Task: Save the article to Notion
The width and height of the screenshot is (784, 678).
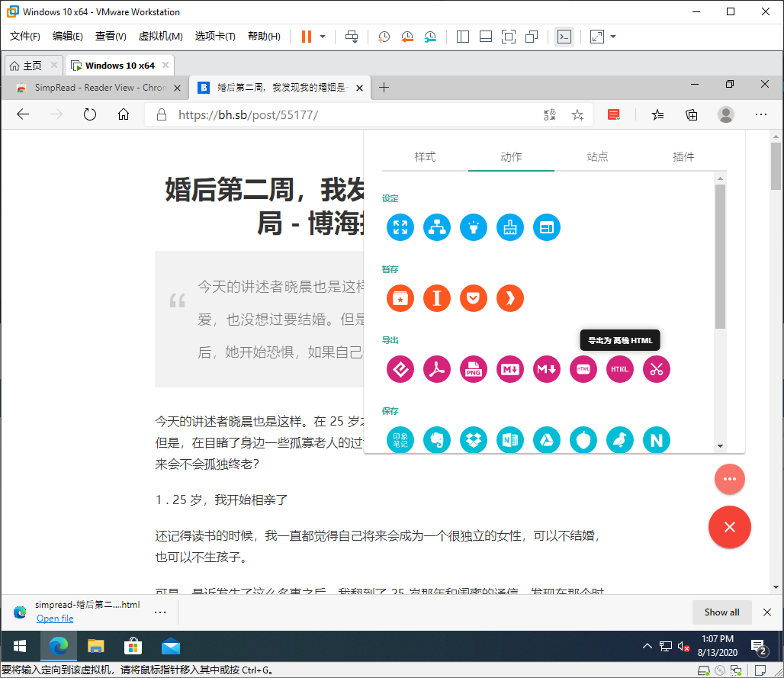Action: tap(656, 440)
